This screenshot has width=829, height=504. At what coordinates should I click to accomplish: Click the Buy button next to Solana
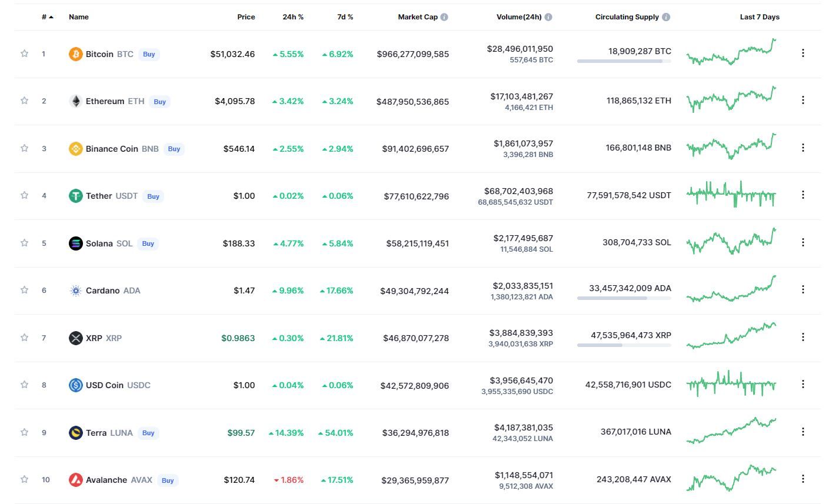pos(148,243)
